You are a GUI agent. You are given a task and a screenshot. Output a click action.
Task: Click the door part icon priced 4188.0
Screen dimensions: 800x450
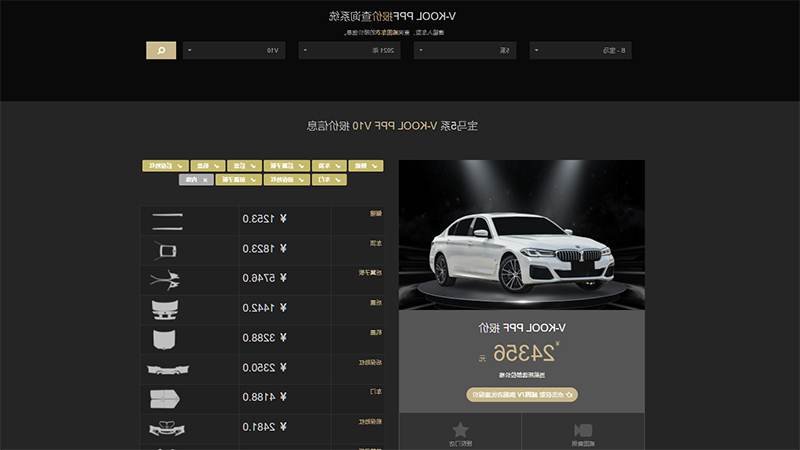(165, 399)
